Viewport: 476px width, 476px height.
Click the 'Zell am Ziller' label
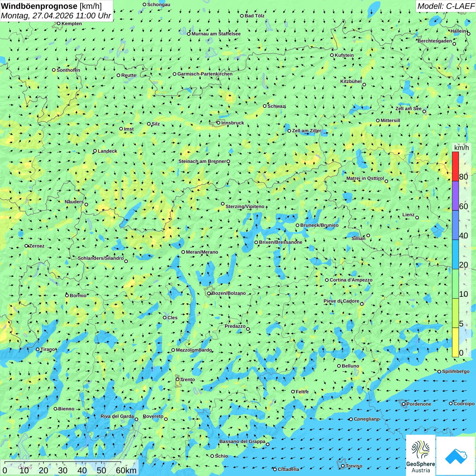307,131
